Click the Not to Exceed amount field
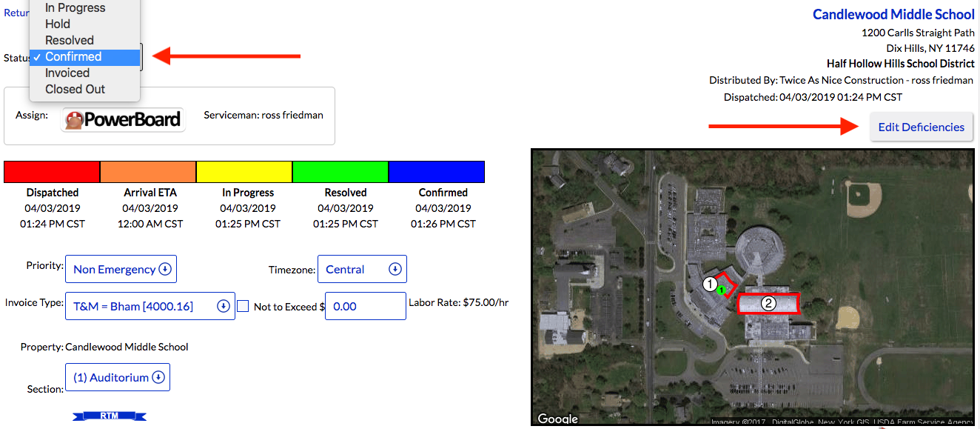 [x=366, y=306]
